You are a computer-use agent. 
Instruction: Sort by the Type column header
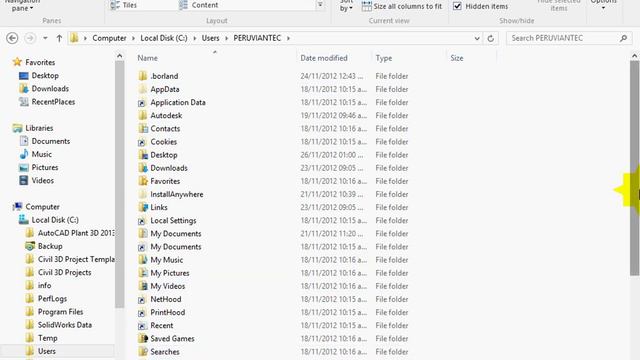point(384,58)
